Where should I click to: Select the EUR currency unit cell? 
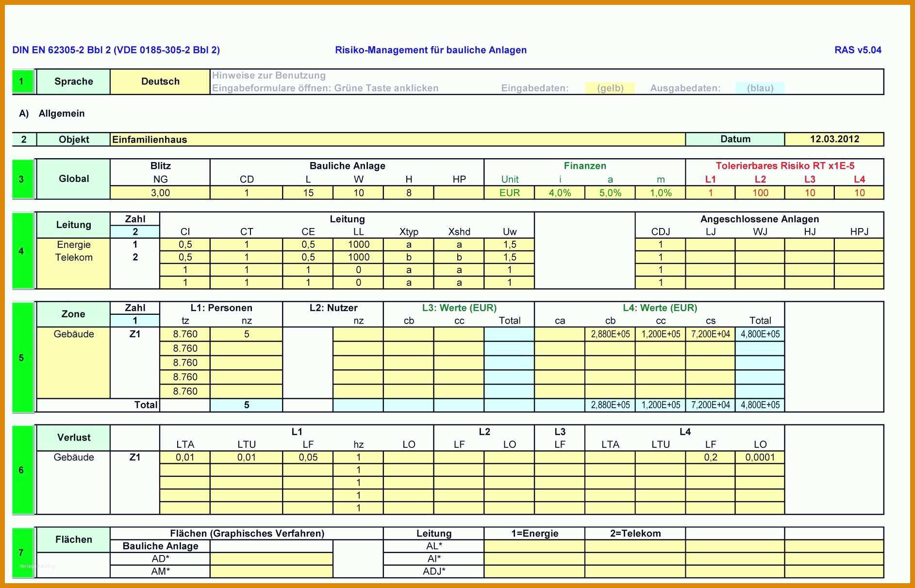509,193
